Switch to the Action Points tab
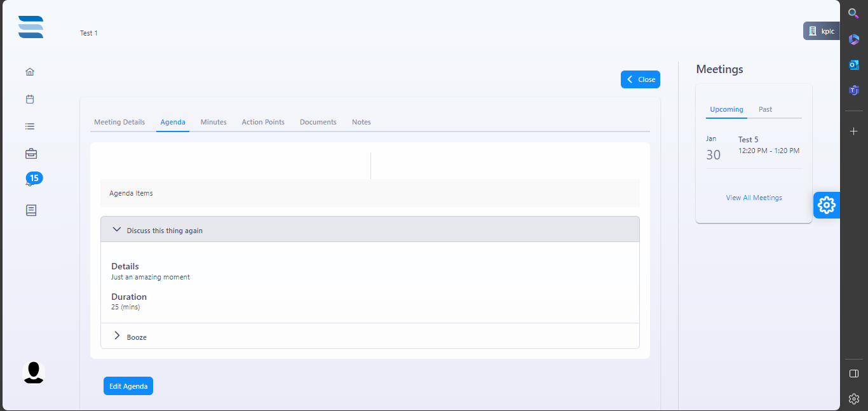868x411 pixels. click(x=263, y=122)
